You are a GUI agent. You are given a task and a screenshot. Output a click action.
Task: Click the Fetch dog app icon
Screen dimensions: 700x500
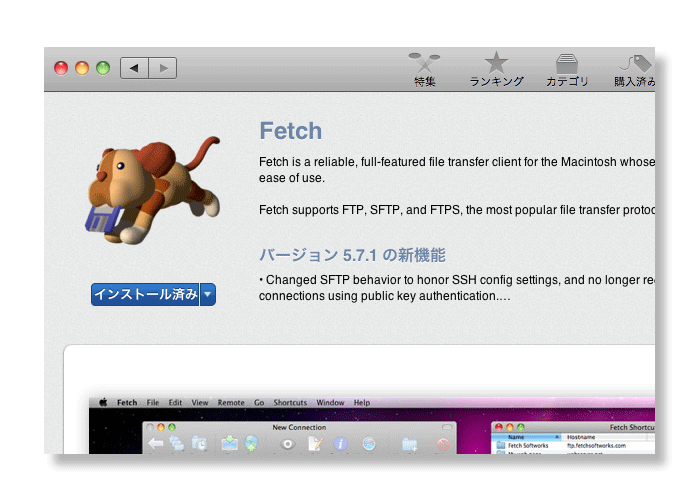click(153, 191)
